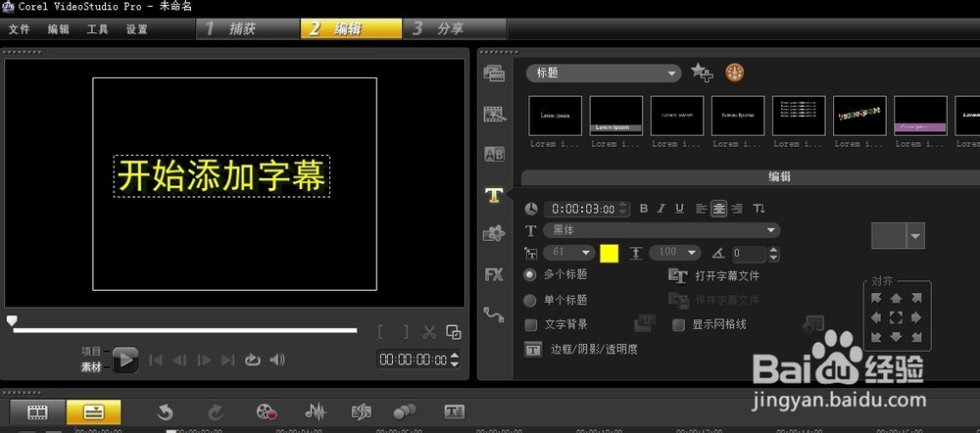Image resolution: width=980 pixels, height=433 pixels.
Task: Open the font size 61 dropdown
Action: click(568, 253)
